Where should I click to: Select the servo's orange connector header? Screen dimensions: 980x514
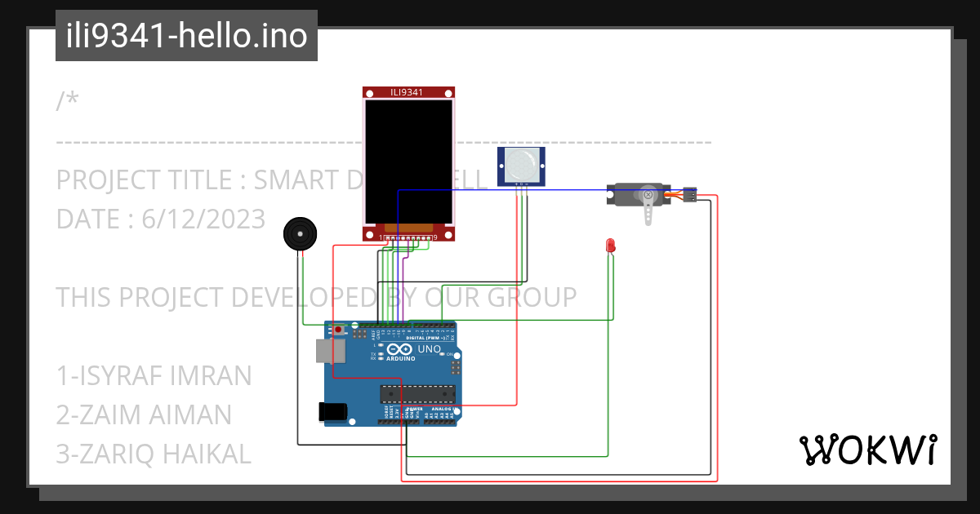(x=690, y=195)
